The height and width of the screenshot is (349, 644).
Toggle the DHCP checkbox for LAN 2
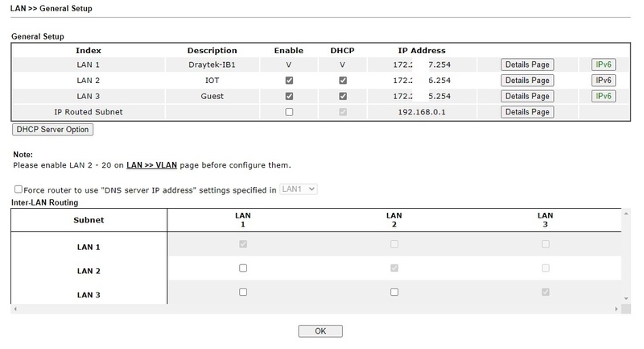coord(342,81)
